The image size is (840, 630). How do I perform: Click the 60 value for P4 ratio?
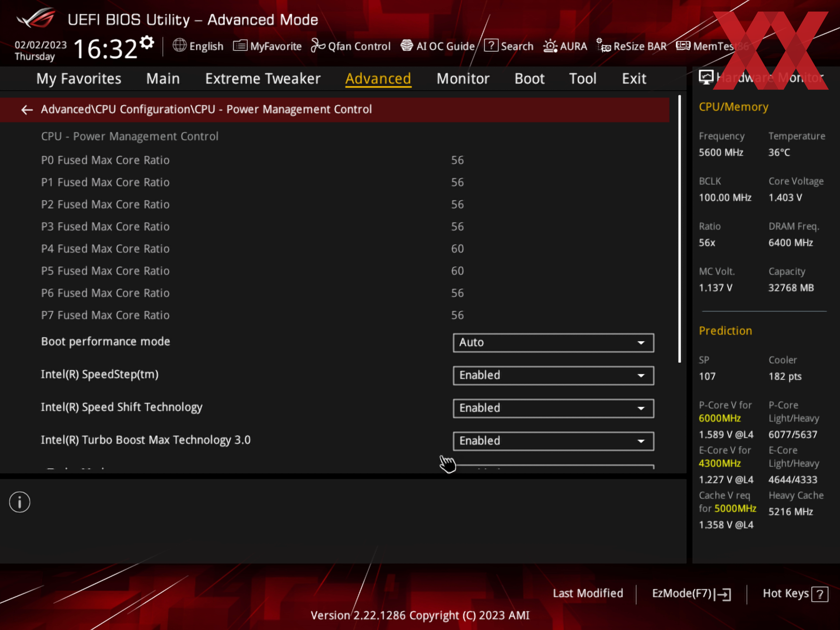pyautogui.click(x=457, y=249)
